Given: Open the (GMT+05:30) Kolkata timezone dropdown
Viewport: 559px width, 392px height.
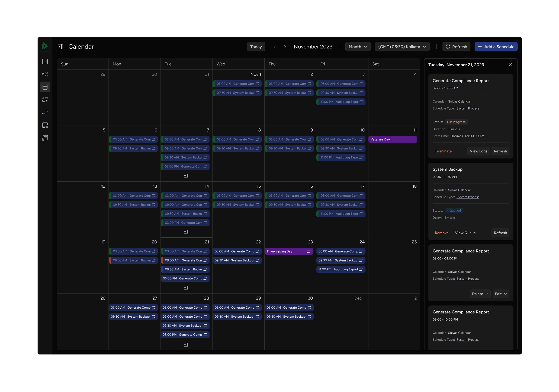Looking at the screenshot, I should [402, 46].
